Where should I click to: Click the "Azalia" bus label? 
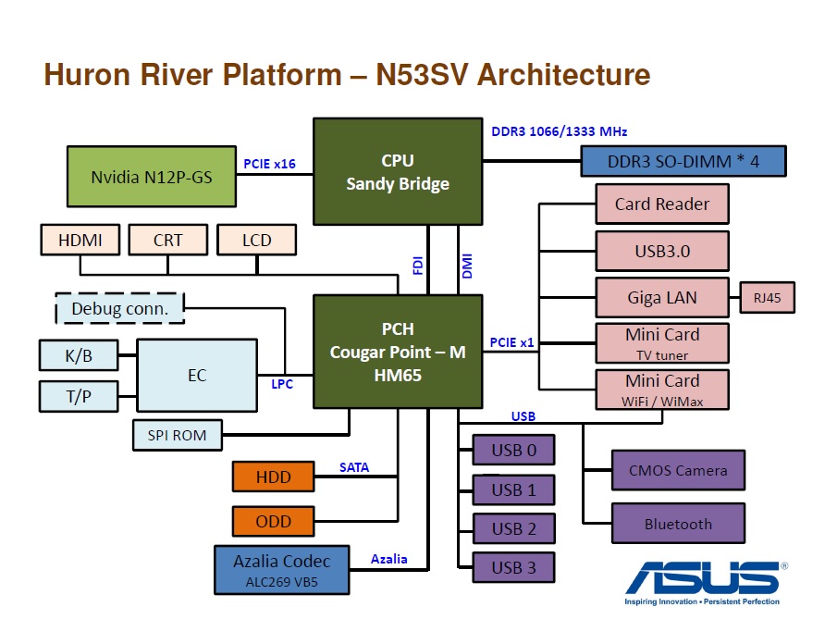pos(388,559)
